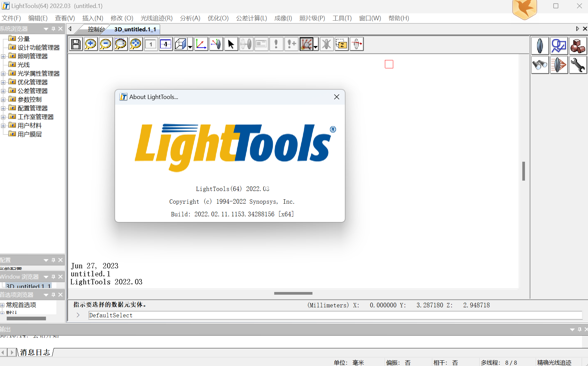Pin the Window 浏览器 panel
The height and width of the screenshot is (366, 588).
click(x=53, y=277)
